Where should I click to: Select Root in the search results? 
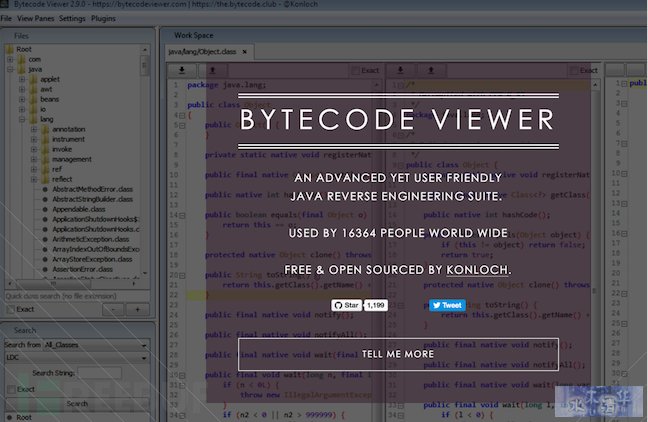pos(24,417)
